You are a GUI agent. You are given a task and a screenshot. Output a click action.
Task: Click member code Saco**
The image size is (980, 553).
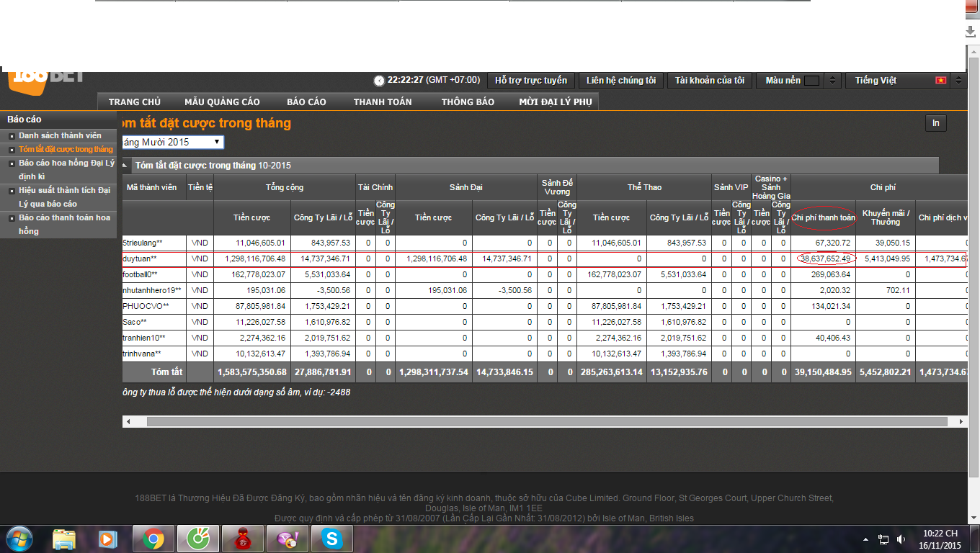pos(133,323)
